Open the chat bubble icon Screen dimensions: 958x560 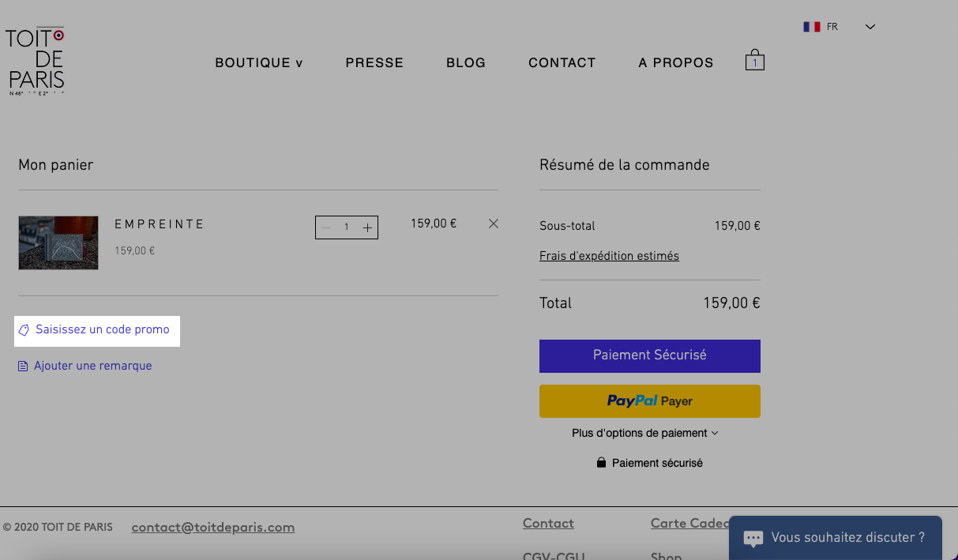(x=753, y=539)
